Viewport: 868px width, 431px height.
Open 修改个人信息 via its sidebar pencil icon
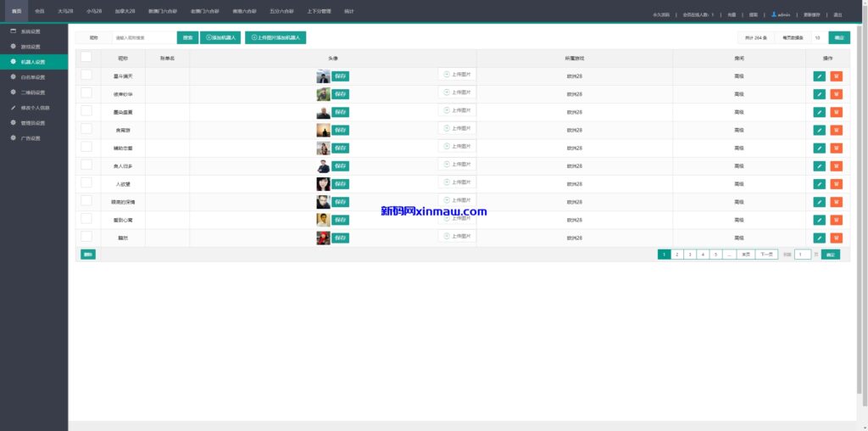[x=13, y=108]
